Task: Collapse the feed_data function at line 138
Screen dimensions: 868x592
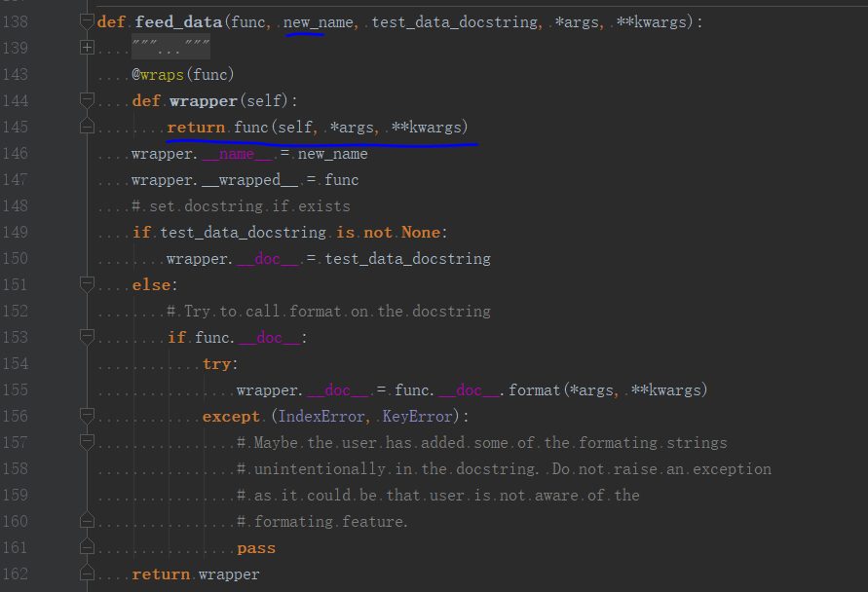Action: pyautogui.click(x=87, y=21)
